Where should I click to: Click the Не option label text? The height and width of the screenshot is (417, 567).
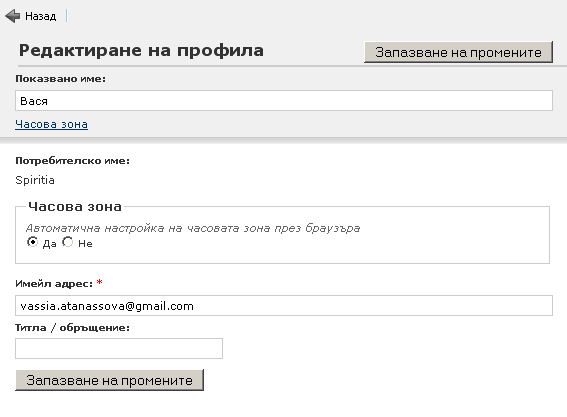pos(85,244)
